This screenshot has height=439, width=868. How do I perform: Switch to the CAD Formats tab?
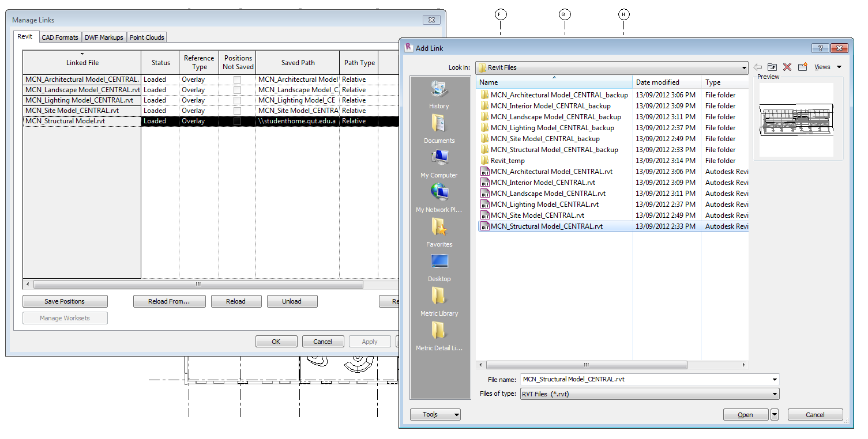(x=60, y=37)
